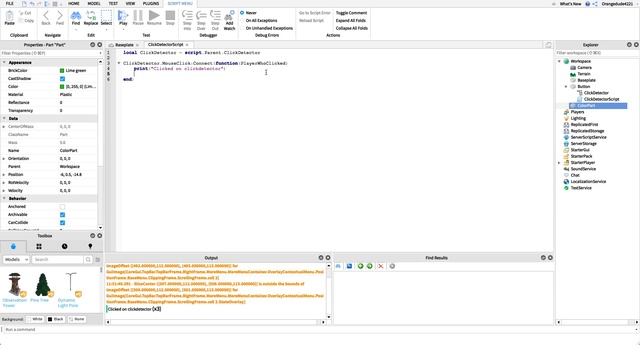Click the Pause test button
The width and height of the screenshot is (640, 360).
pyautogui.click(x=138, y=18)
